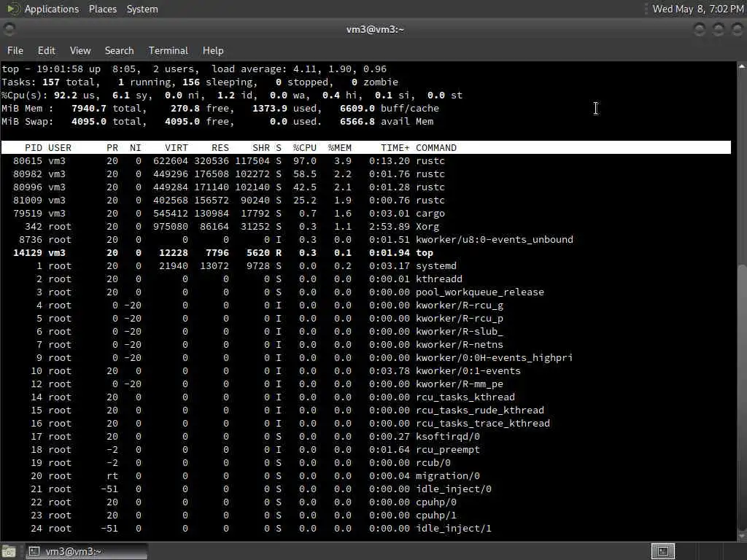The image size is (747, 560).
Task: Open the File menu
Action: pyautogui.click(x=15, y=50)
